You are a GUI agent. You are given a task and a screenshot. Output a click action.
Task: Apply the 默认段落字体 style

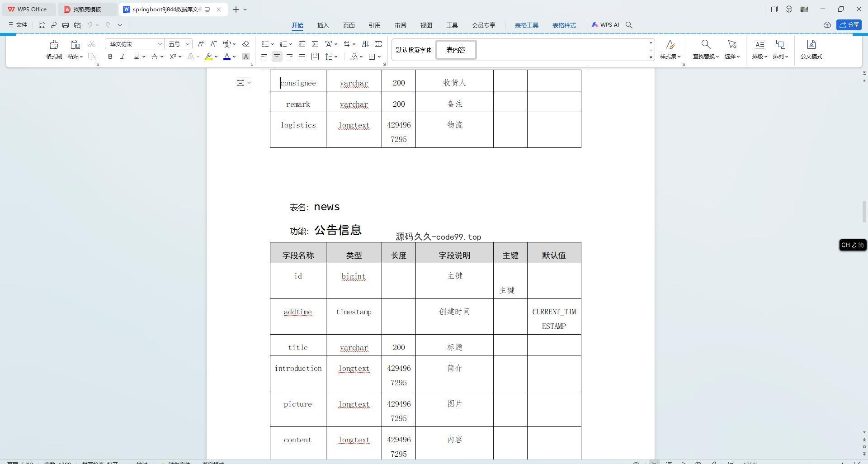(x=414, y=50)
